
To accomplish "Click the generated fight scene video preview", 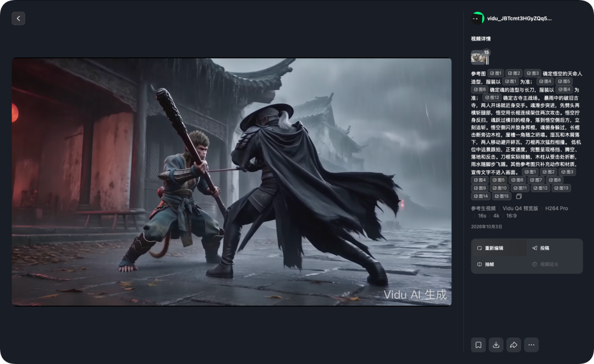I will point(232,182).
